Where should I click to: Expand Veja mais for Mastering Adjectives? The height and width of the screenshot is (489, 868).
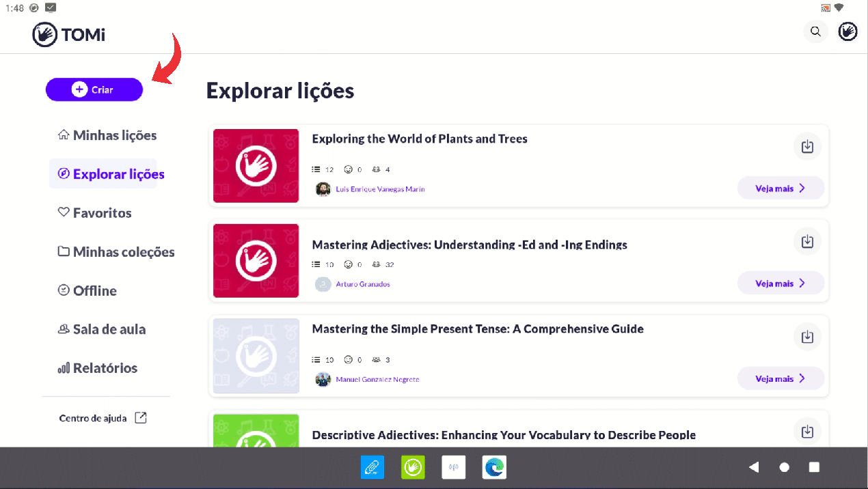780,283
